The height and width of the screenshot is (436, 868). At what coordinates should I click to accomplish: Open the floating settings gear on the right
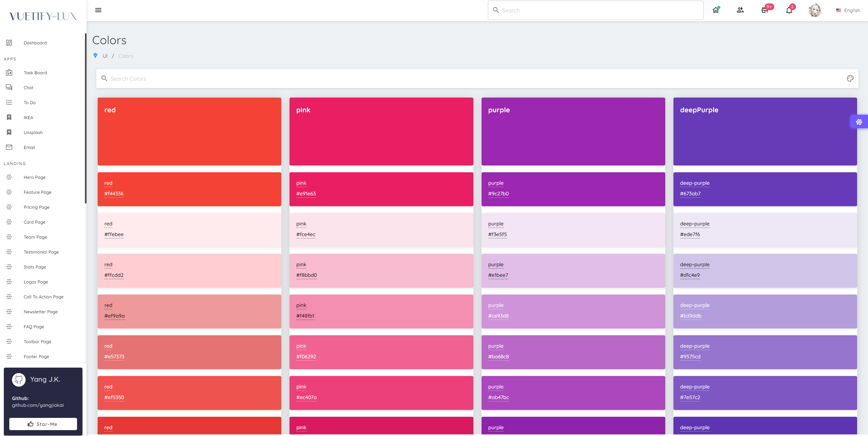click(858, 122)
